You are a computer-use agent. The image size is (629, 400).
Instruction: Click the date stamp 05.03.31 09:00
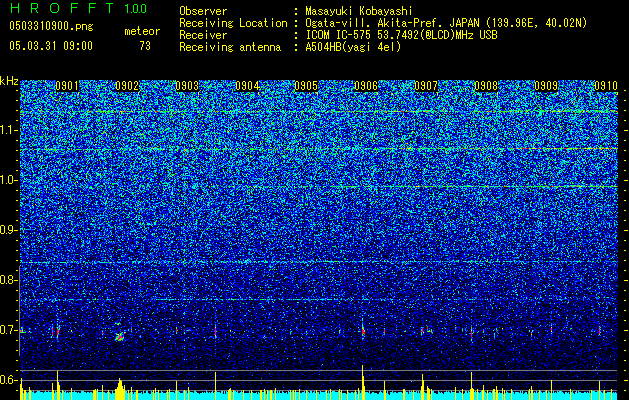pos(51,46)
